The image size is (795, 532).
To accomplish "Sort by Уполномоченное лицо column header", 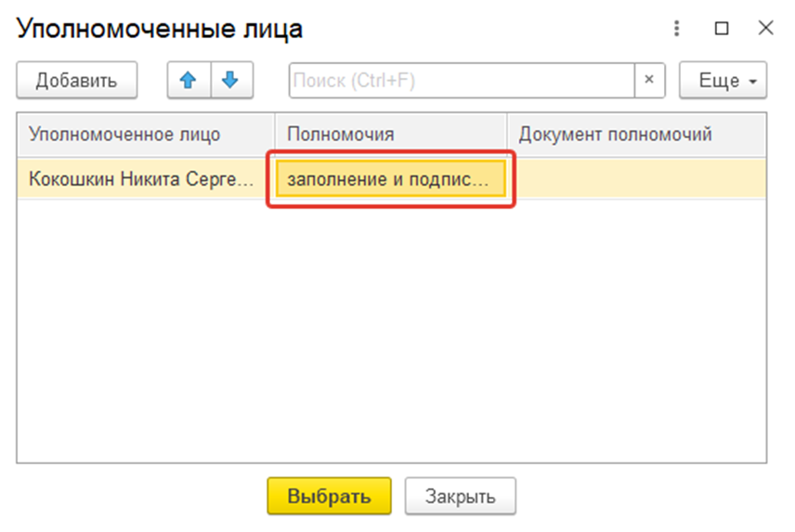I will click(x=146, y=135).
